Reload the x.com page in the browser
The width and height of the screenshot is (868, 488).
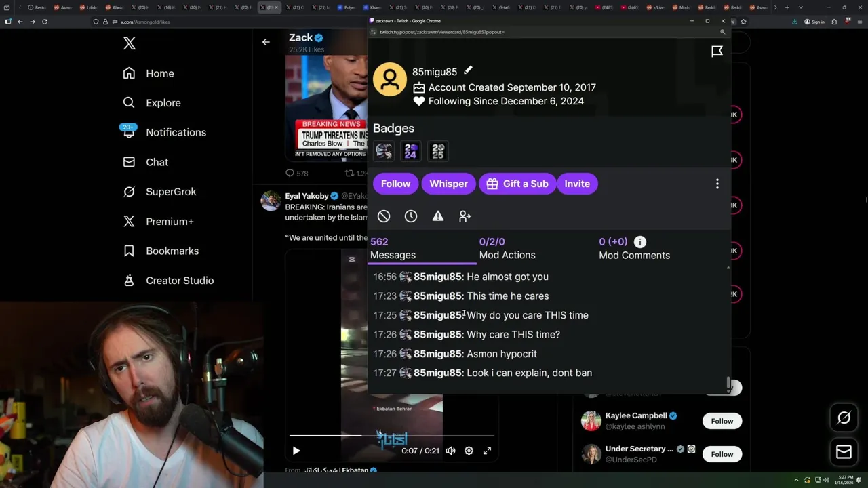45,22
